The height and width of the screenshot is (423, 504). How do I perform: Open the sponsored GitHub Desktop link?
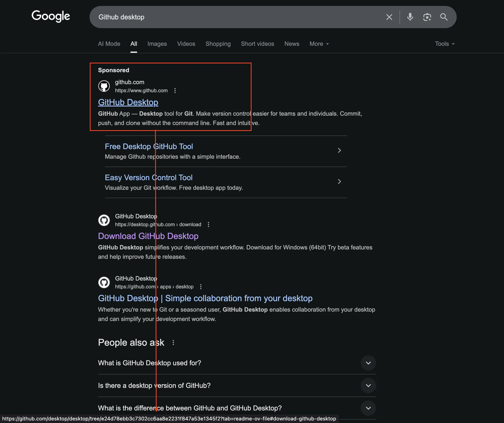point(128,102)
